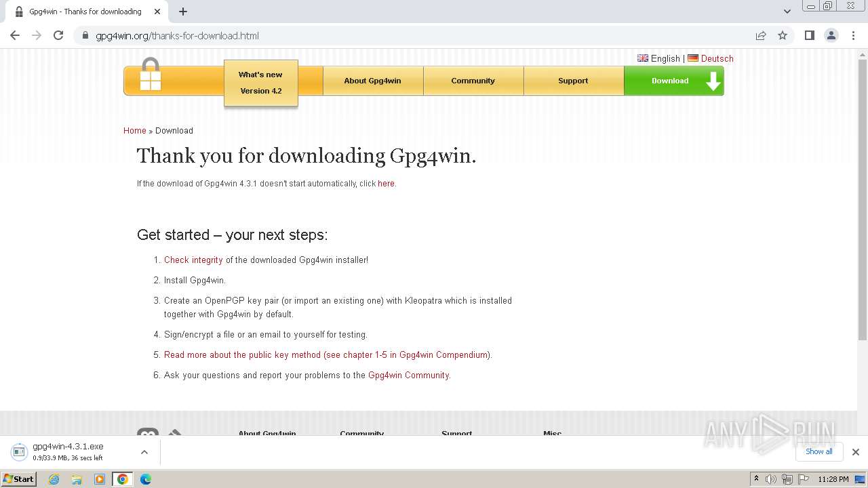Screen dimensions: 868x488
Task: Click 'Install Gpg4win.' step text
Action: [x=195, y=281]
